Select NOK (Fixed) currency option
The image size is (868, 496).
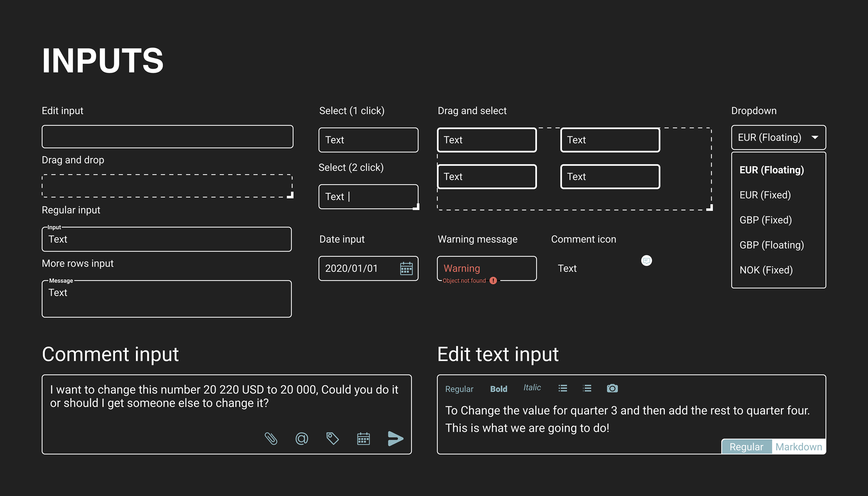pyautogui.click(x=766, y=270)
